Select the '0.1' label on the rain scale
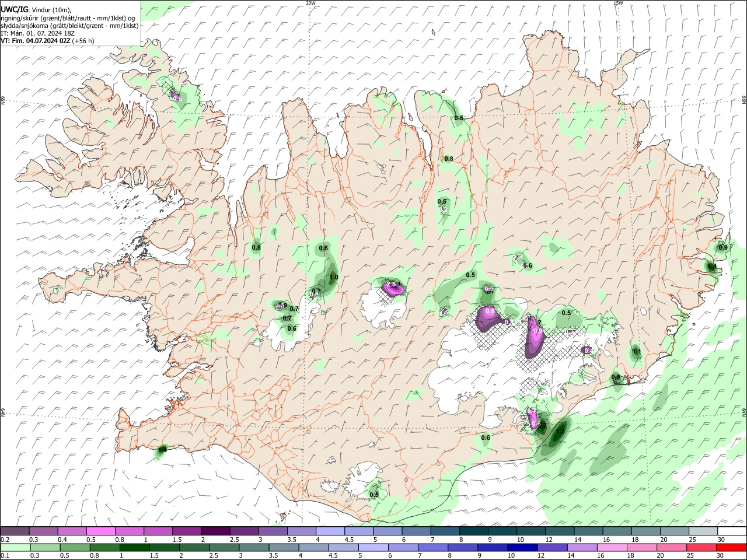The height and width of the screenshot is (560, 747). 5,555
